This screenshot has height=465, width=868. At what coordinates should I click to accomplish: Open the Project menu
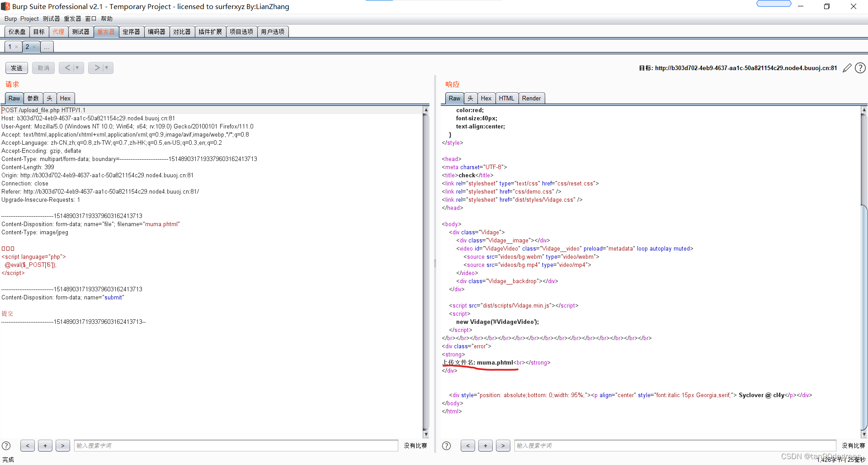29,19
